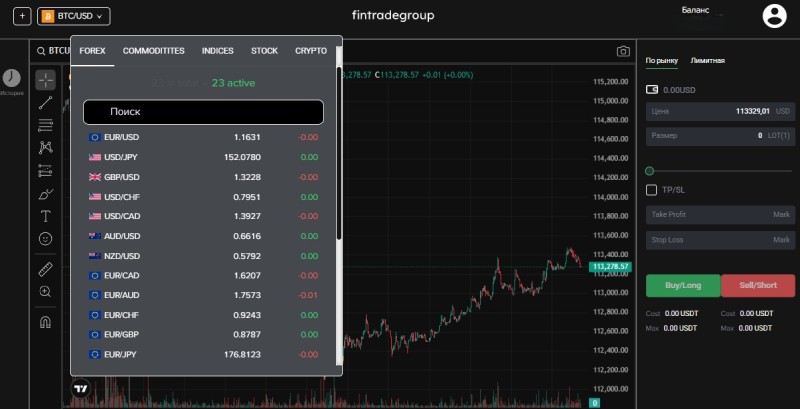
Task: Click the fintradegroup brand title
Action: [393, 15]
